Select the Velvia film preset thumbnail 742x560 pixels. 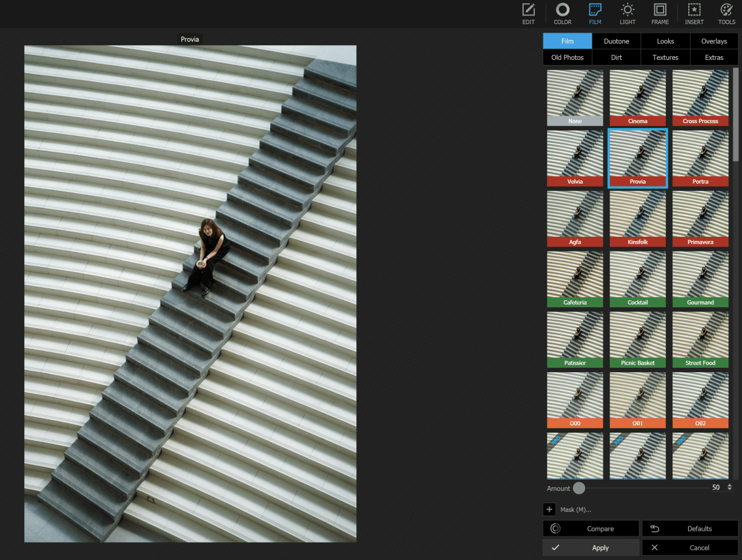coord(575,157)
